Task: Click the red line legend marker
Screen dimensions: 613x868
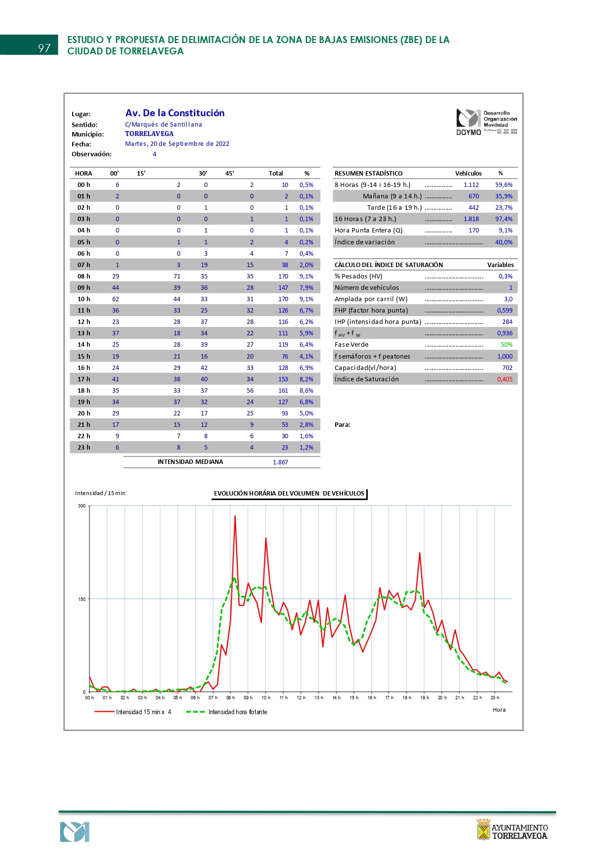Action: (x=104, y=712)
